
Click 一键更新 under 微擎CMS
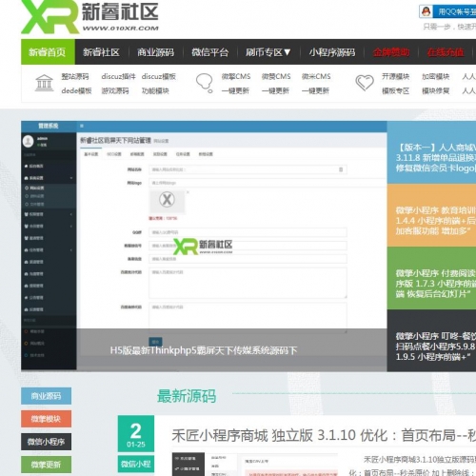[x=235, y=91]
